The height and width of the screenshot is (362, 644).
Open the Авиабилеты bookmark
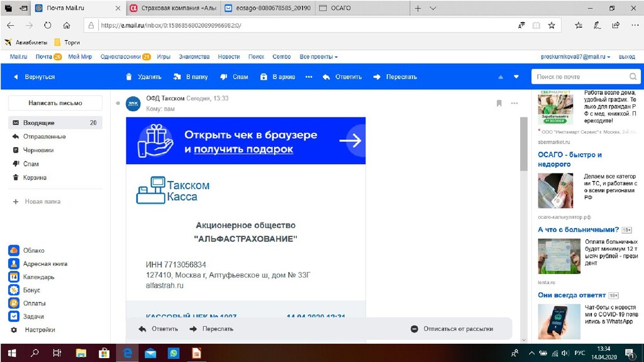[26, 42]
